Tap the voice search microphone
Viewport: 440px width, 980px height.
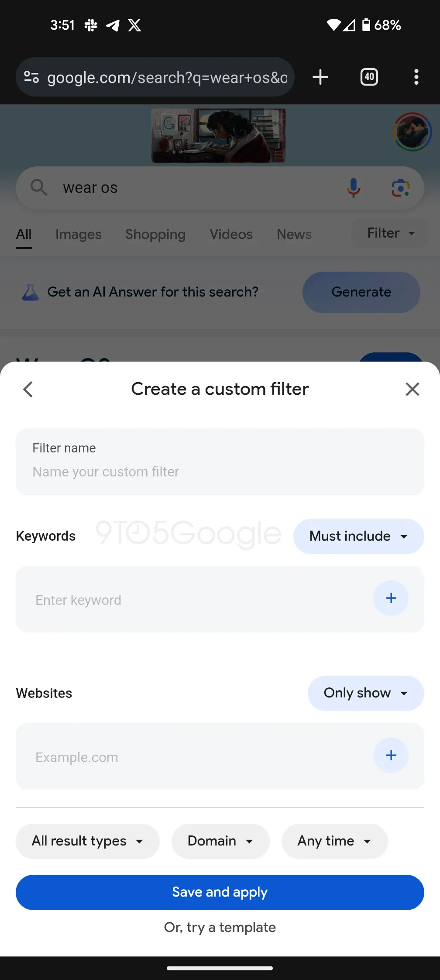[x=354, y=188]
